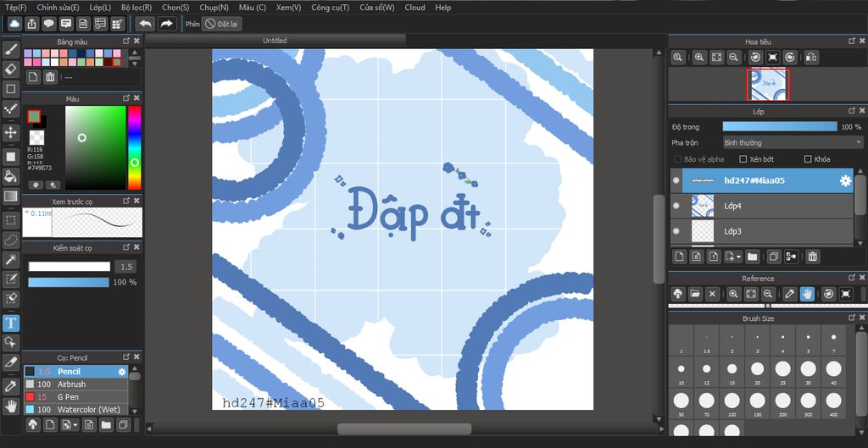Click the Undo arrow button
The height and width of the screenshot is (448, 868).
pyautogui.click(x=145, y=24)
